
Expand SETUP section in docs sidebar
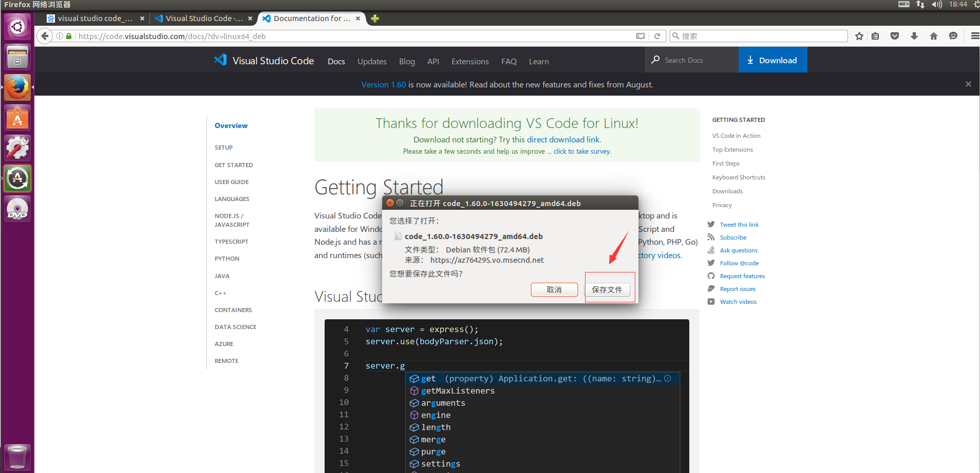[223, 148]
